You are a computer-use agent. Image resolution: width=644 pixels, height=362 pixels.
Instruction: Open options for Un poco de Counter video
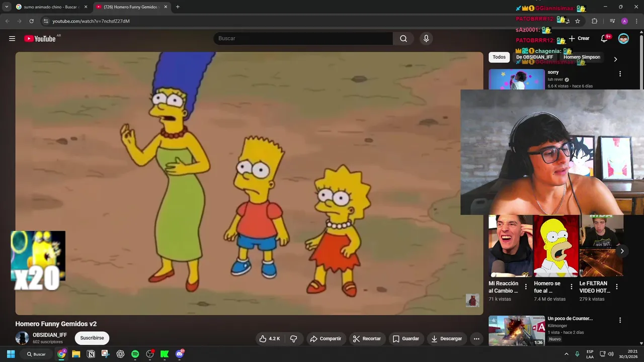coord(620,320)
